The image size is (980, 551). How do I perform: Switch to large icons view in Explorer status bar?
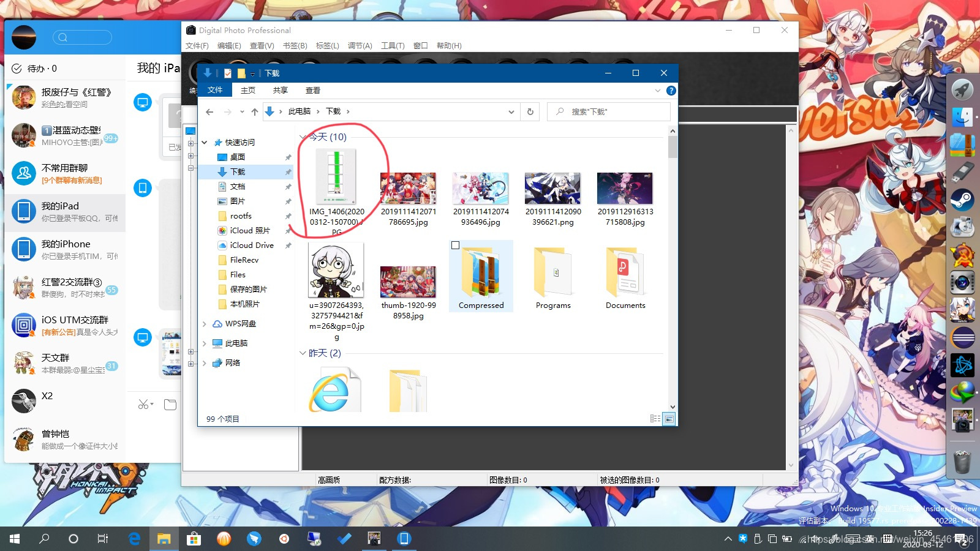point(669,419)
